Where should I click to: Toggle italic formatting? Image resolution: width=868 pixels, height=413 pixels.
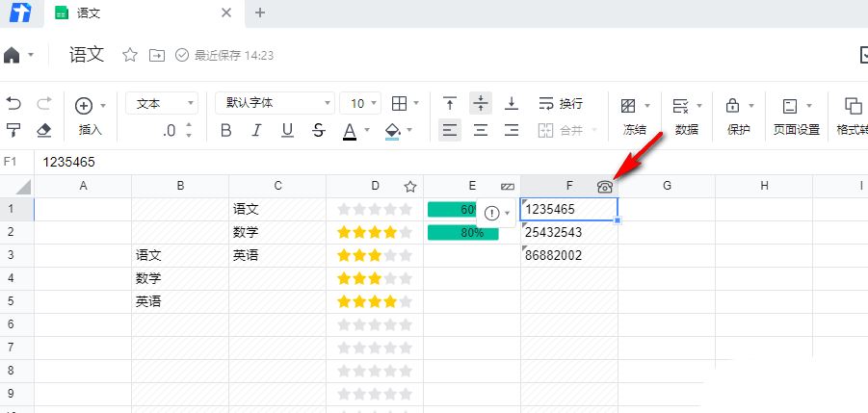pyautogui.click(x=256, y=131)
